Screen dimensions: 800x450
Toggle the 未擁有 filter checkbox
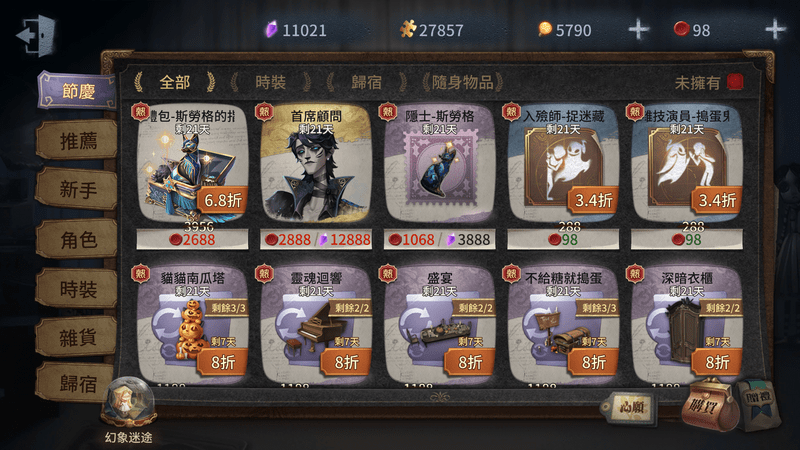point(735,82)
